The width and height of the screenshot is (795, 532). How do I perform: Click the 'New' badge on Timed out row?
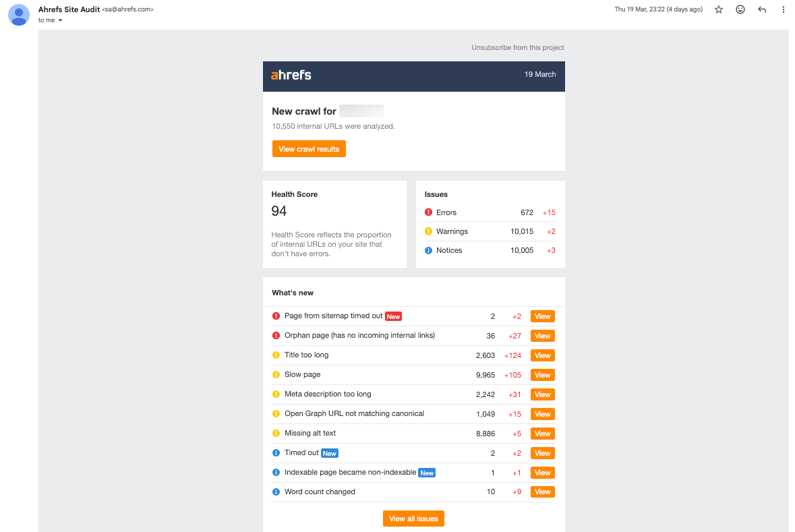pos(329,453)
